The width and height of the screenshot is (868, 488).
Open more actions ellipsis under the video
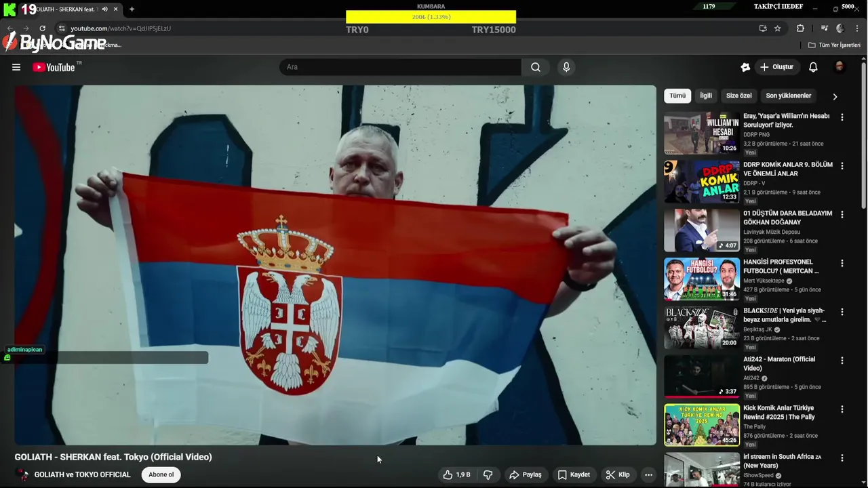pos(648,474)
